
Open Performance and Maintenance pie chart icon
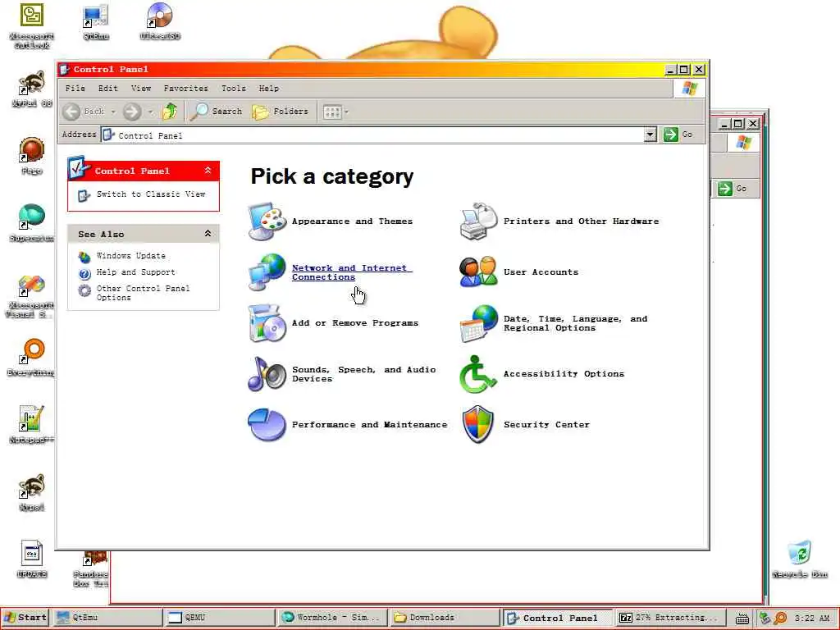point(267,425)
